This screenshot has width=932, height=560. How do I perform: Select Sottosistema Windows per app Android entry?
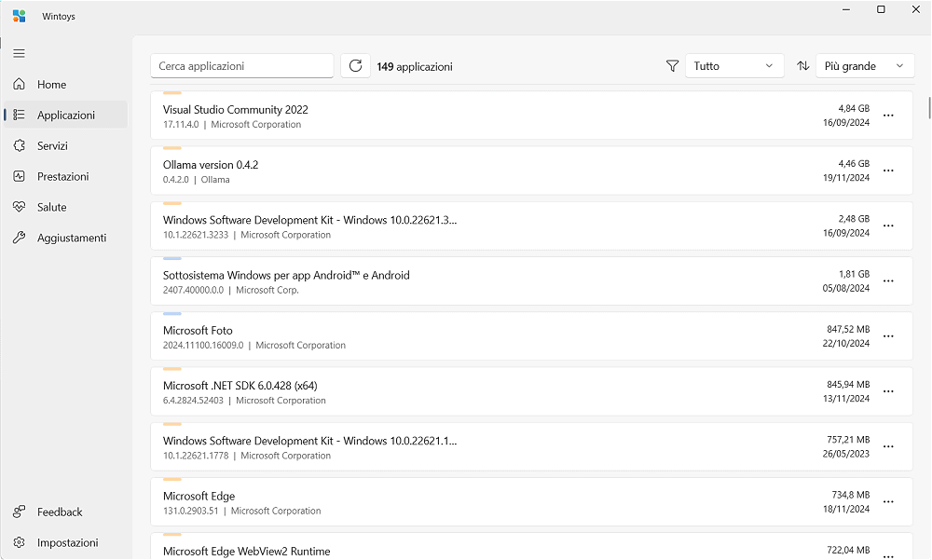pos(531,281)
